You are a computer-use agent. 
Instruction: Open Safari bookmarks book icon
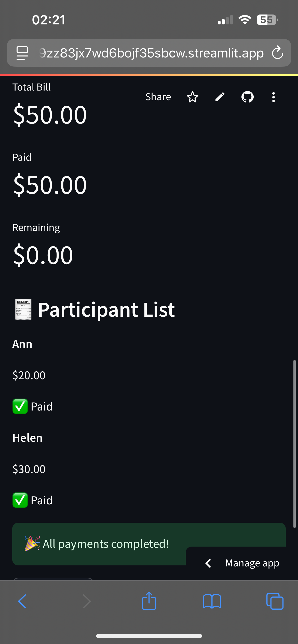click(212, 601)
